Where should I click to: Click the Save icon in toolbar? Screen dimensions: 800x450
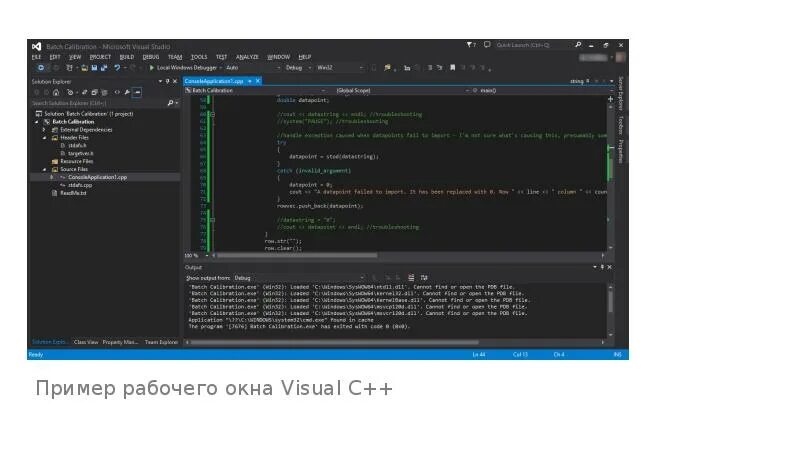[94, 68]
